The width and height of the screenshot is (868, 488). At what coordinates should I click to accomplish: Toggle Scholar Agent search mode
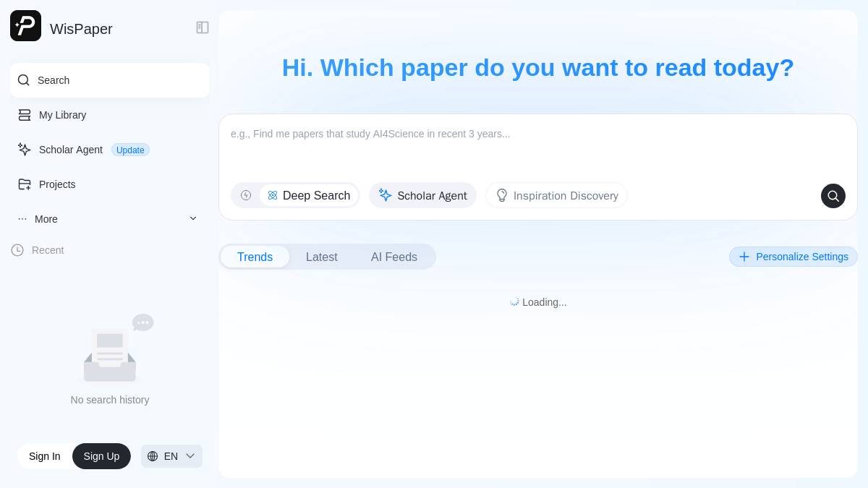[422, 195]
